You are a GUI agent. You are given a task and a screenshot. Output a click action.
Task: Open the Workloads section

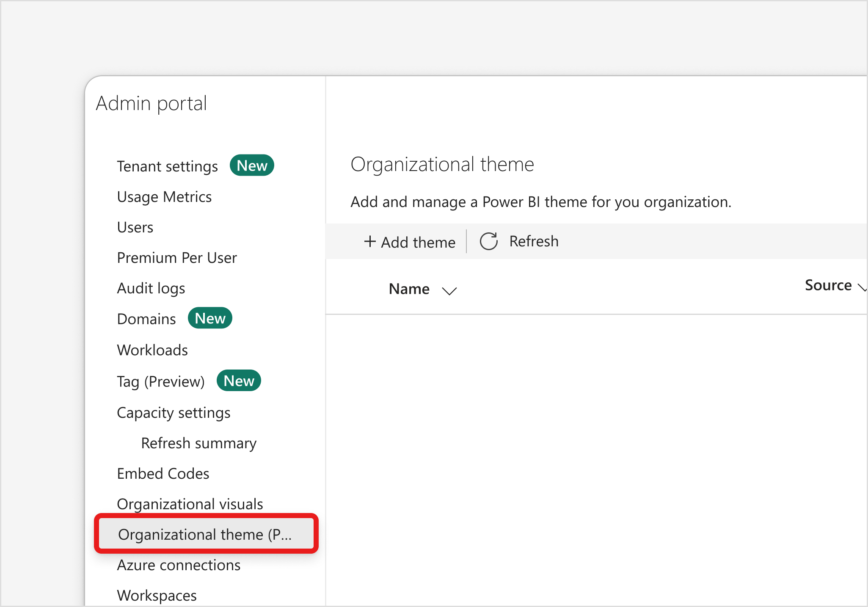pos(152,350)
